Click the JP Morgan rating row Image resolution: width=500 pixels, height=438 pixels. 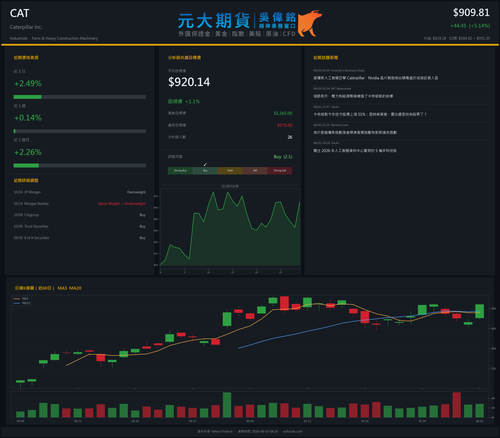pyautogui.click(x=80, y=192)
